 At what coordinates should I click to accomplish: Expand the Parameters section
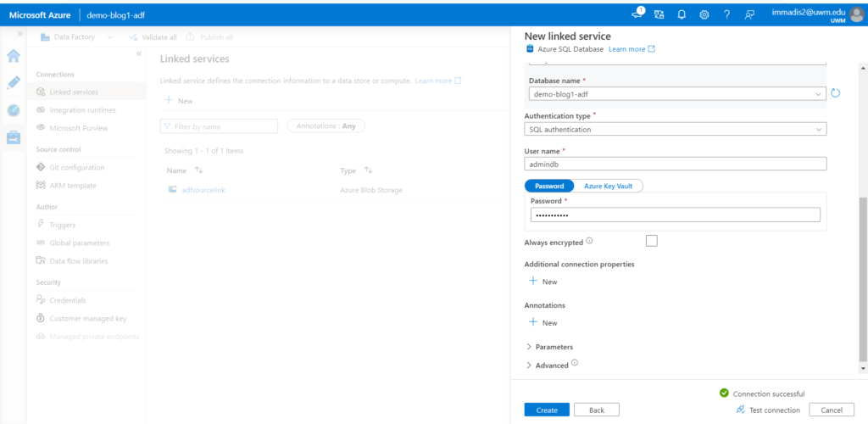pyautogui.click(x=549, y=347)
